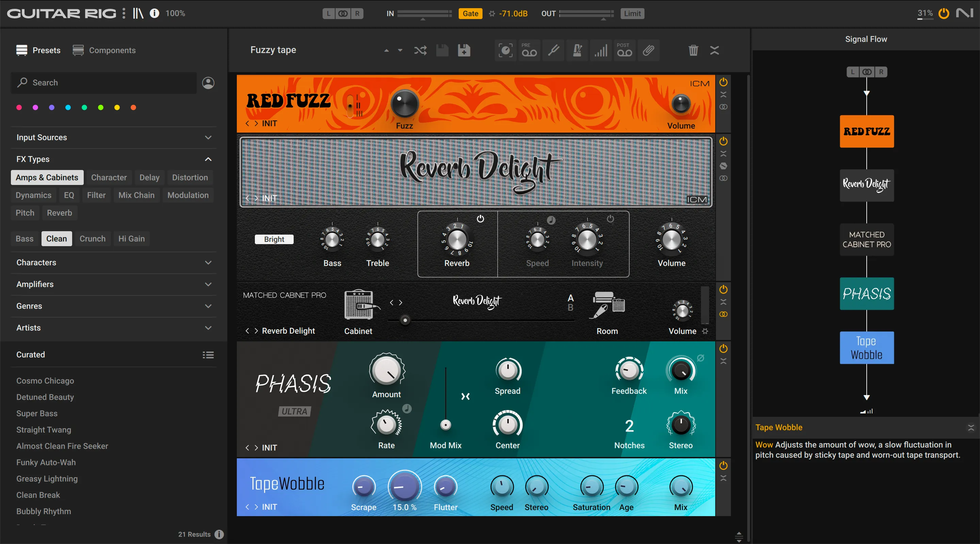Screen dimensions: 980x544
Task: Click the results info icon
Action: (219, 534)
